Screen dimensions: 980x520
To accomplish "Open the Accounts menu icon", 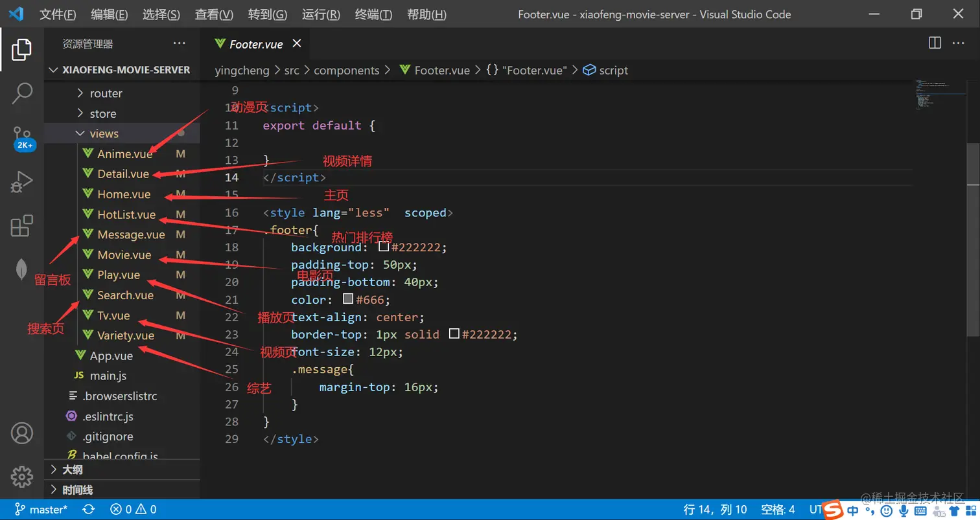I will [22, 433].
